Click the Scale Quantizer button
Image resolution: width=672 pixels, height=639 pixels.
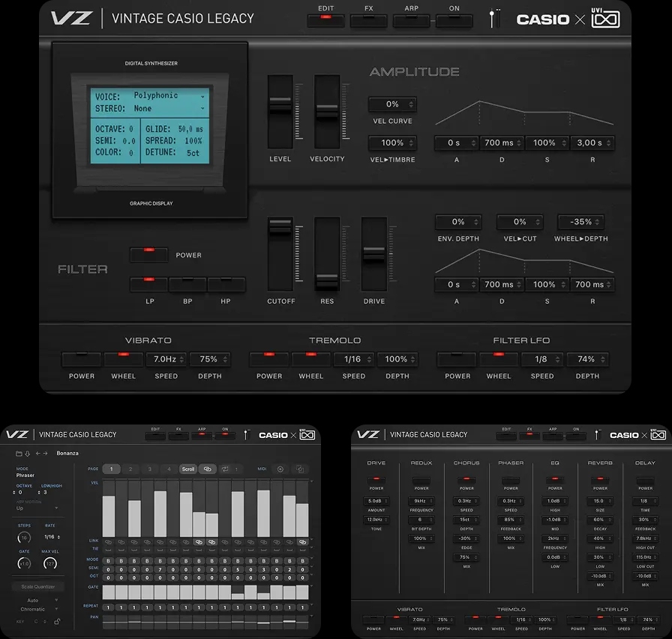click(x=37, y=586)
